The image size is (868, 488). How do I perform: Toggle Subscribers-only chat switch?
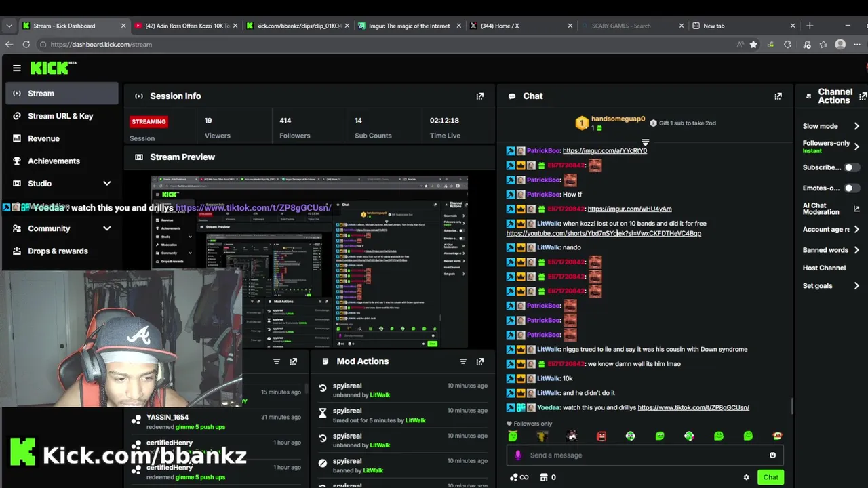(852, 167)
